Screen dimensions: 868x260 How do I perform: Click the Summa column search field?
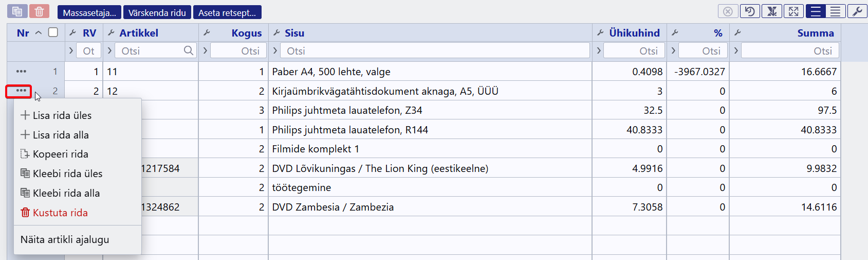(790, 50)
